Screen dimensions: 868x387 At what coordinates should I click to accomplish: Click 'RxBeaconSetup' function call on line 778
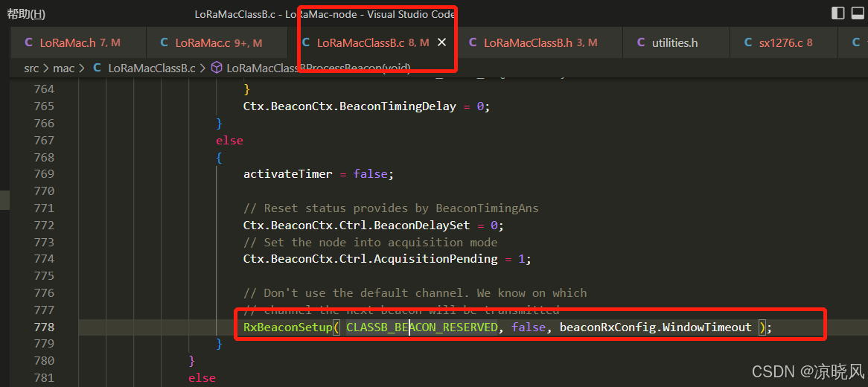pos(288,327)
